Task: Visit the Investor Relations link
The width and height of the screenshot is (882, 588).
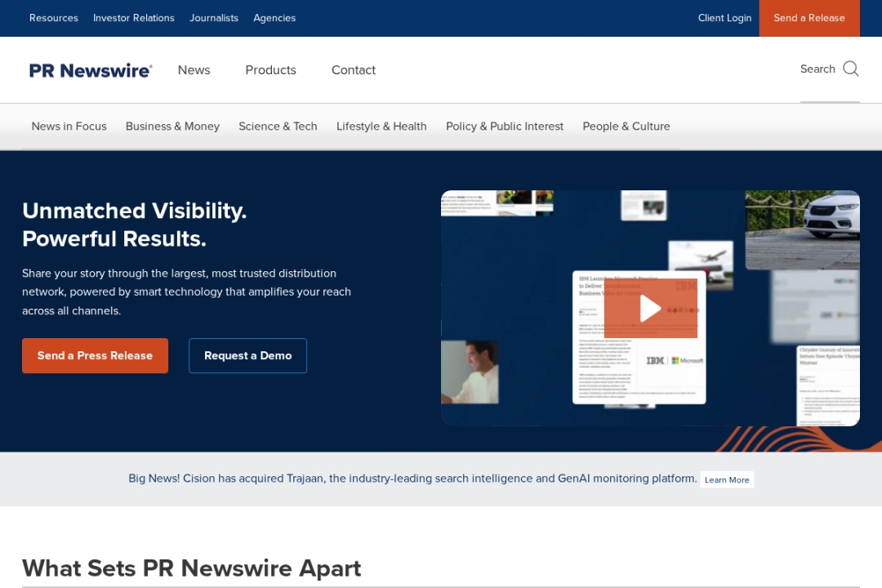Action: click(x=134, y=18)
